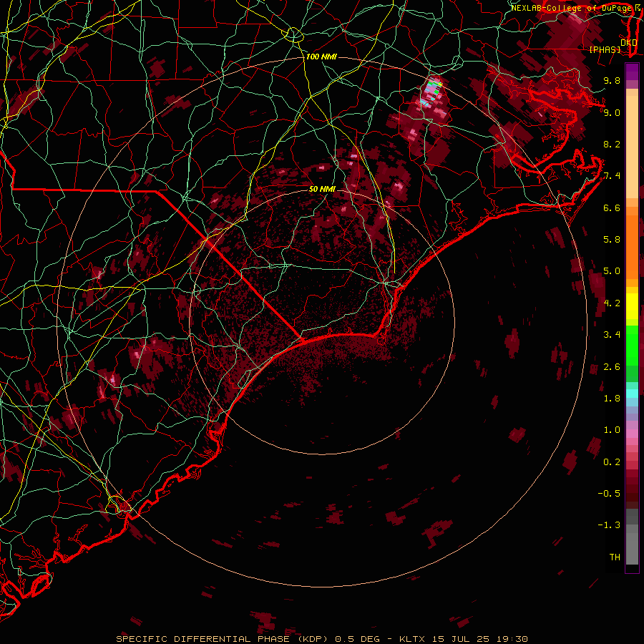Click the -0.5 scale value
This screenshot has width=644, height=644.
[609, 494]
